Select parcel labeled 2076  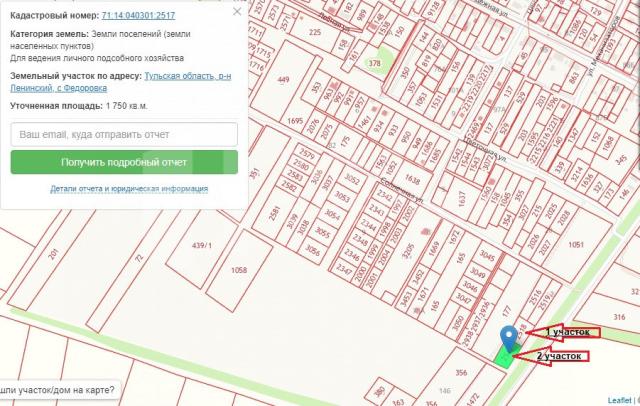(x=313, y=126)
